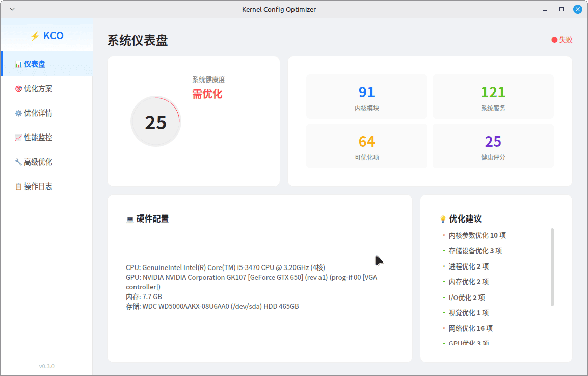The height and width of the screenshot is (376, 588).
Task: View the 操作日志 page
Action: click(47, 186)
